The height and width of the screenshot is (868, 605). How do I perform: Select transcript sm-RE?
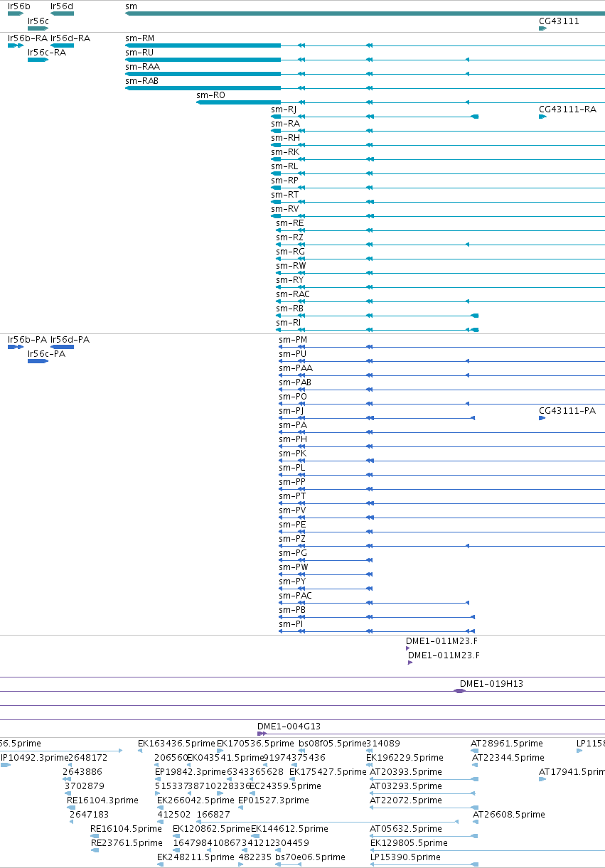pos(290,223)
